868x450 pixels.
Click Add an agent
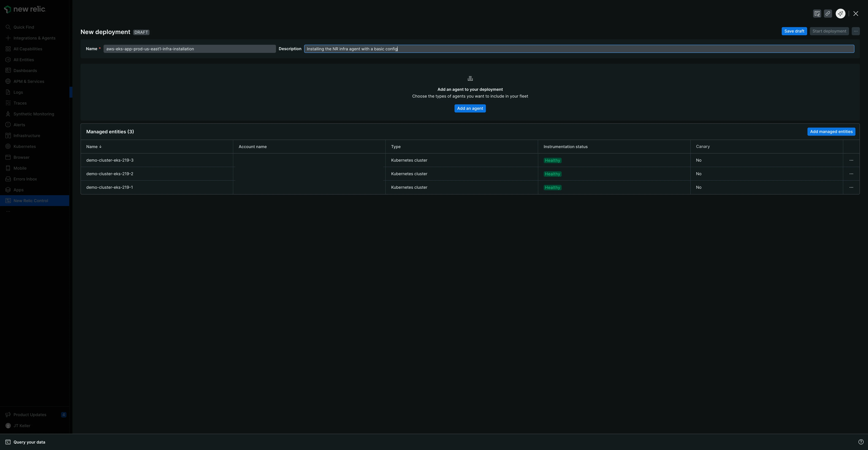pos(470,108)
